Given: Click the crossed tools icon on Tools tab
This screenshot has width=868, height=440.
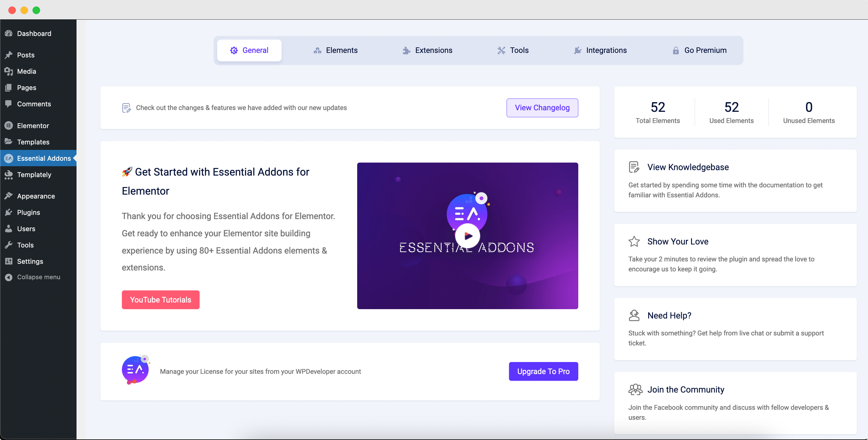Looking at the screenshot, I should click(501, 50).
